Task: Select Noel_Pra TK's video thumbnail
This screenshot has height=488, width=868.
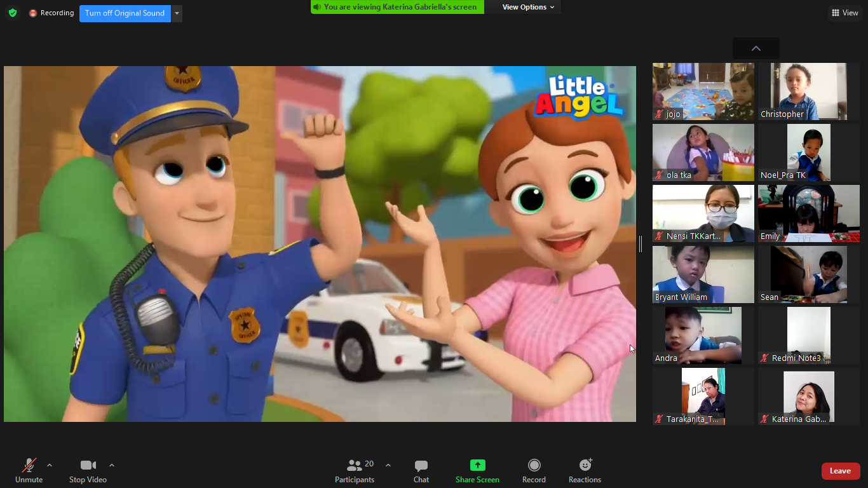Action: [809, 152]
